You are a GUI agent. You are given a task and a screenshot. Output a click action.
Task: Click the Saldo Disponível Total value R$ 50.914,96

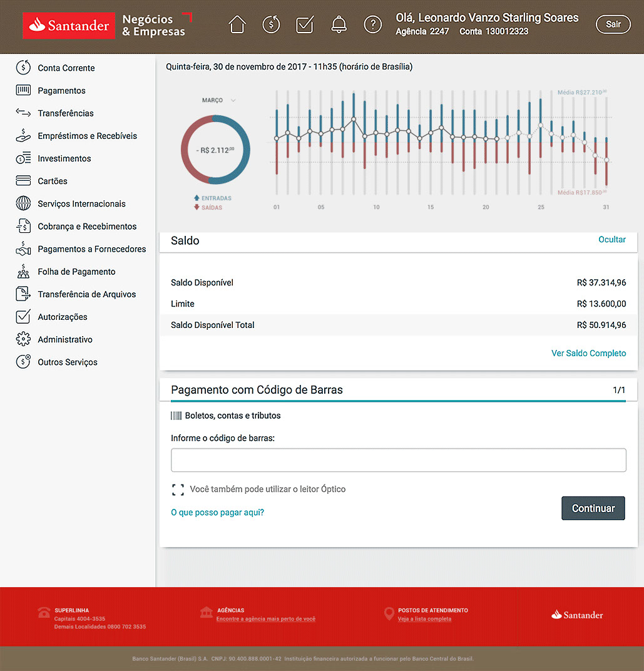pyautogui.click(x=601, y=325)
